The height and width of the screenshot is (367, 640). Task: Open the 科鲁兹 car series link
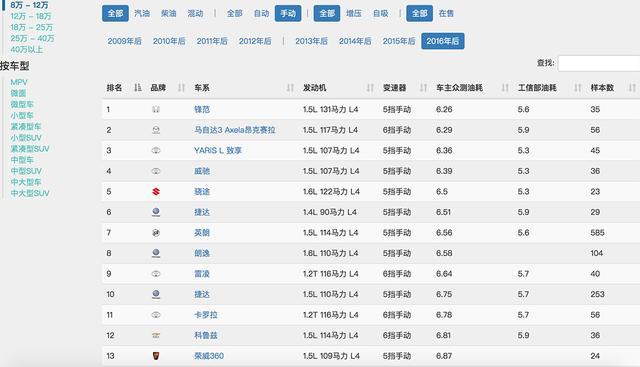coord(206,335)
